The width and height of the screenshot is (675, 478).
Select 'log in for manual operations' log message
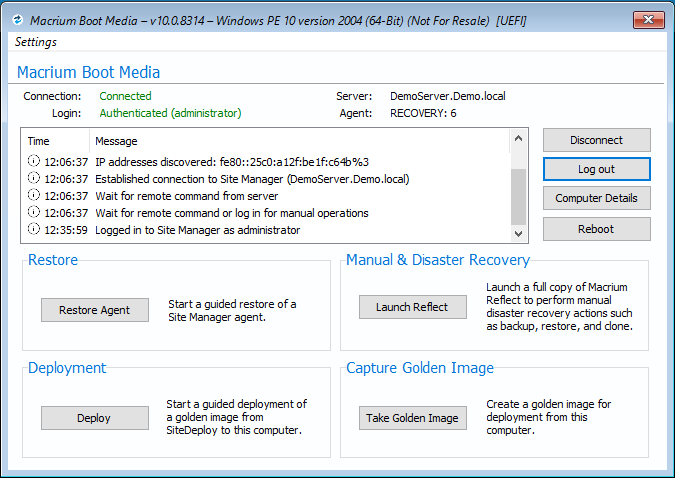[232, 213]
